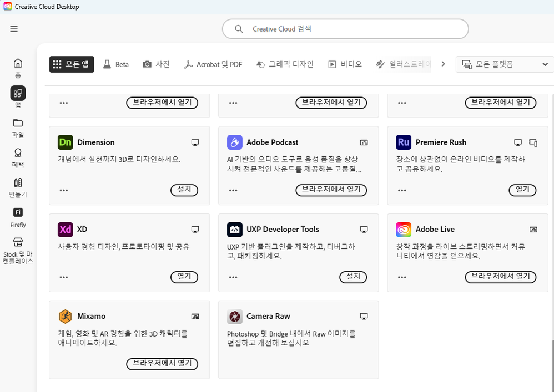Select the Adobe Podcast app icon

click(234, 142)
